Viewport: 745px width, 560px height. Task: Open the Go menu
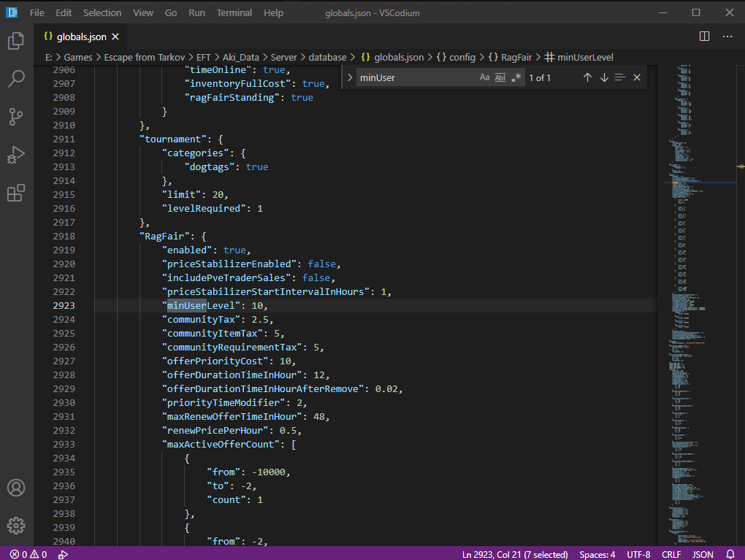click(171, 13)
